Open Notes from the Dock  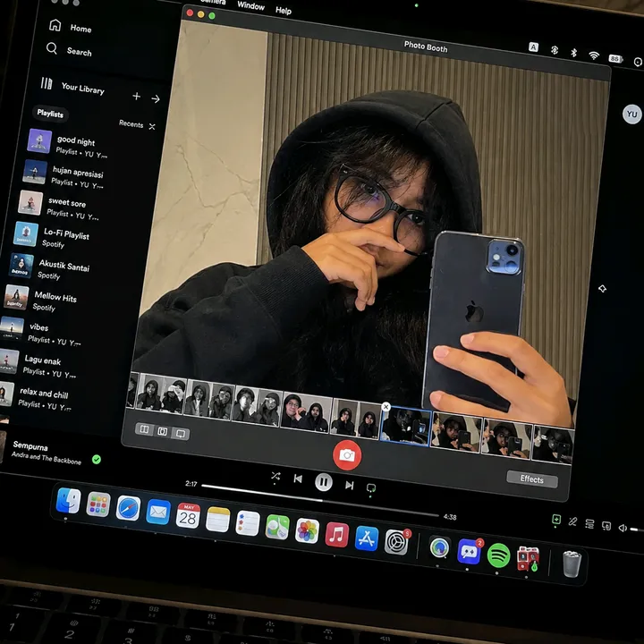217,519
